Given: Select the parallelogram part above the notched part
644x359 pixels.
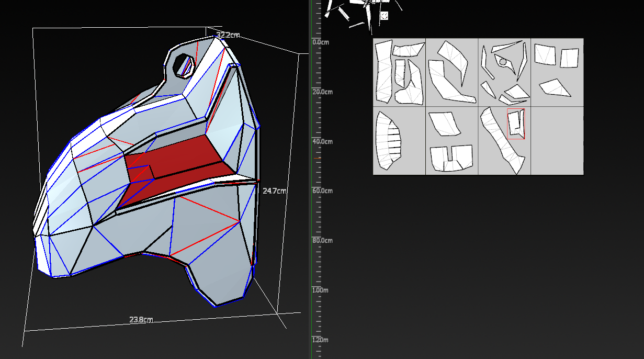Looking at the screenshot, I should tap(445, 124).
